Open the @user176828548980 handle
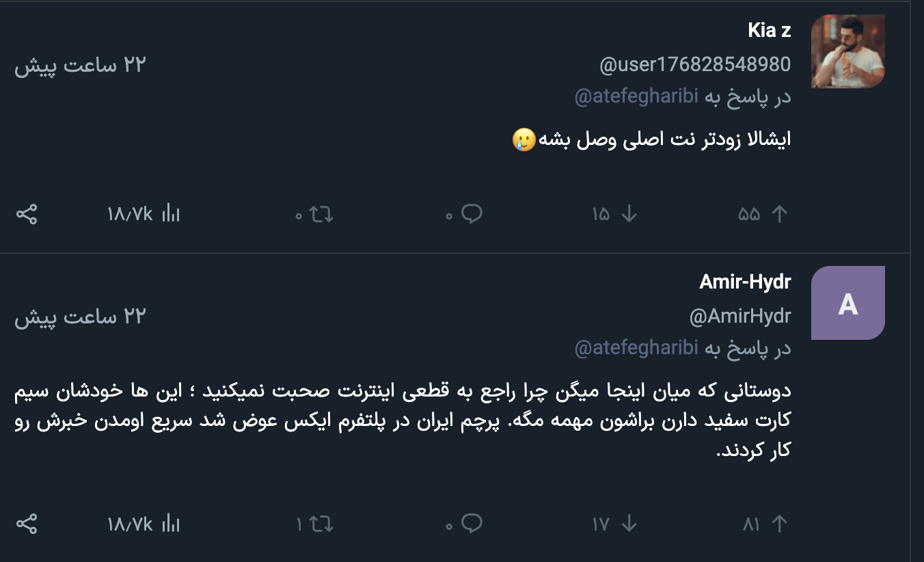Image resolution: width=924 pixels, height=562 pixels. 695,65
